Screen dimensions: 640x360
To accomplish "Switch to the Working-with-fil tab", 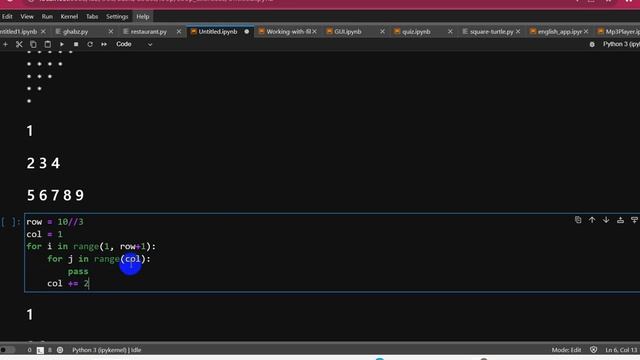I will [288, 31].
